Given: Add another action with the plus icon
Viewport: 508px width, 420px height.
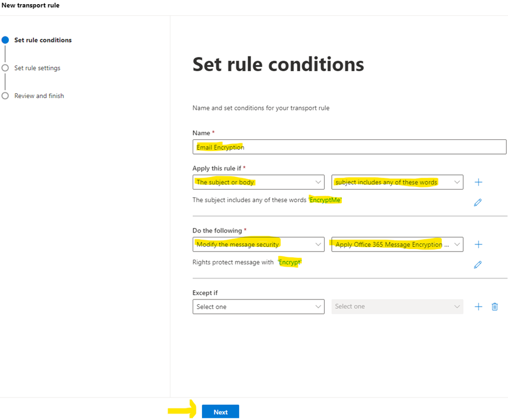Looking at the screenshot, I should pos(478,244).
